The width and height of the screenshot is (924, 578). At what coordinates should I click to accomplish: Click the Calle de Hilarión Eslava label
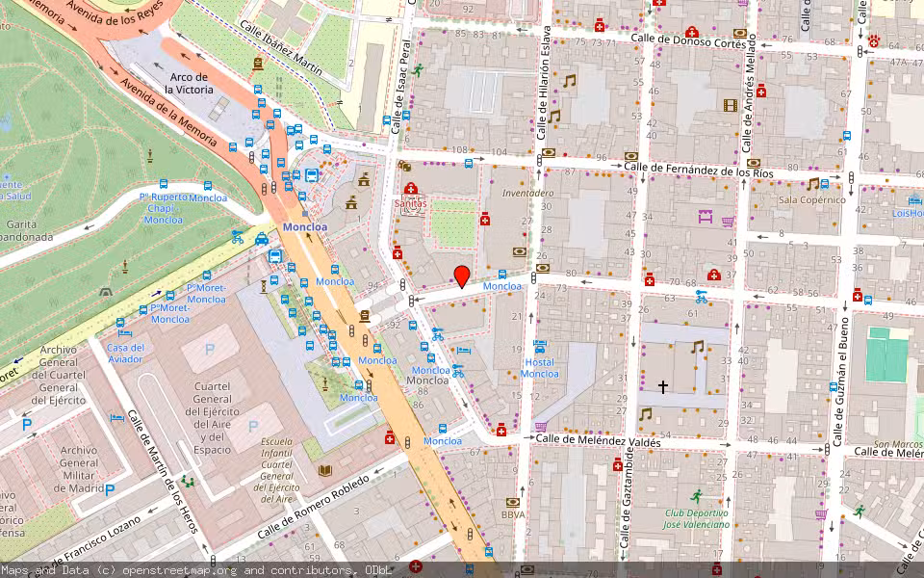pos(543,83)
